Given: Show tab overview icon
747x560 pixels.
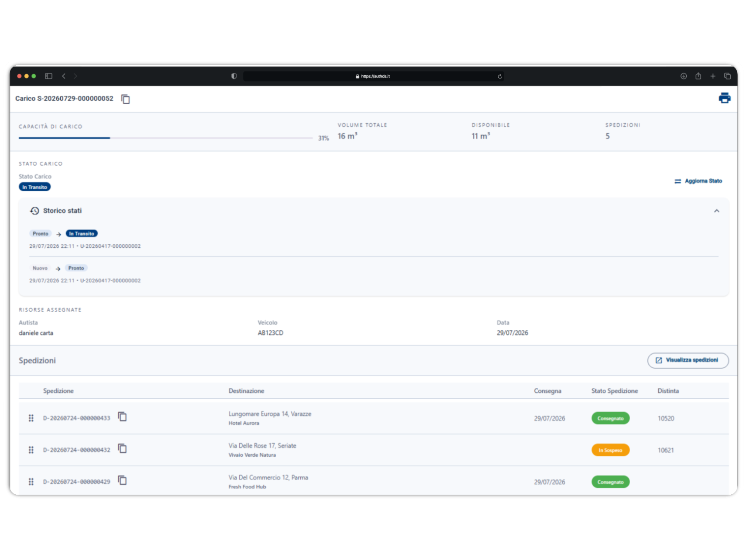Looking at the screenshot, I should coord(728,76).
